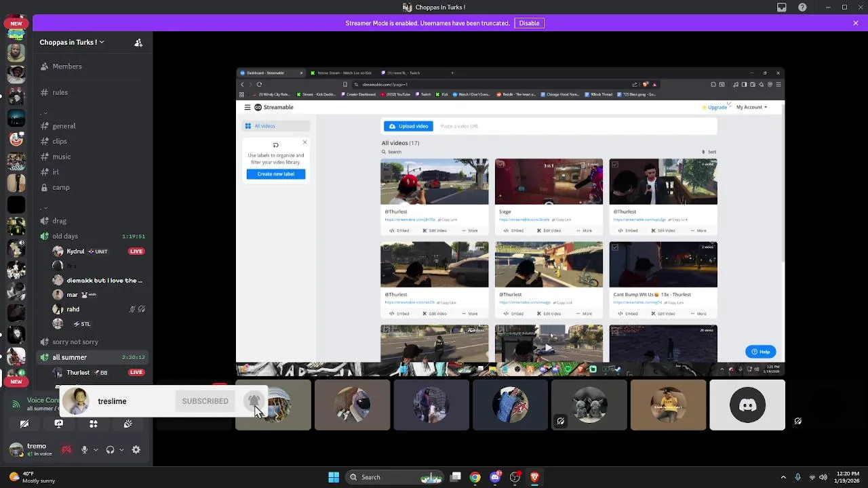Screen dimensions: 868x488
Task: Select user diemakk in voice channel
Action: (x=100, y=281)
